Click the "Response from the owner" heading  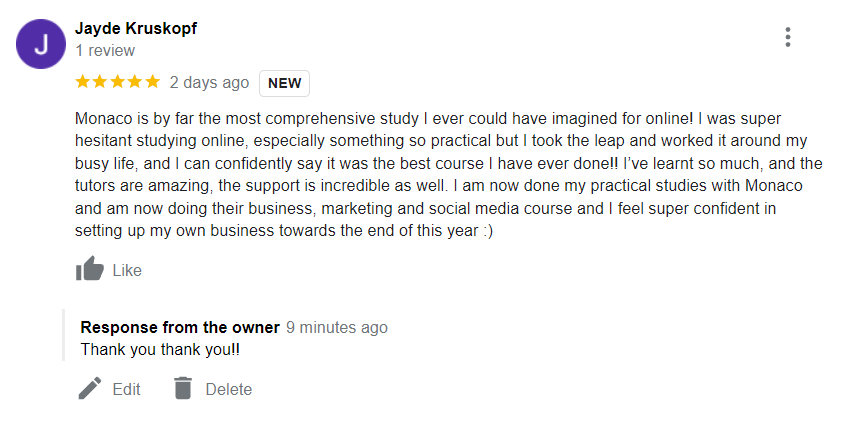180,327
